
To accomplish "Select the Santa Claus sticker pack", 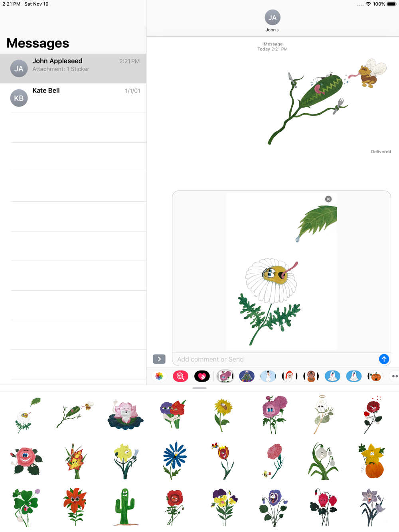I will click(x=290, y=376).
